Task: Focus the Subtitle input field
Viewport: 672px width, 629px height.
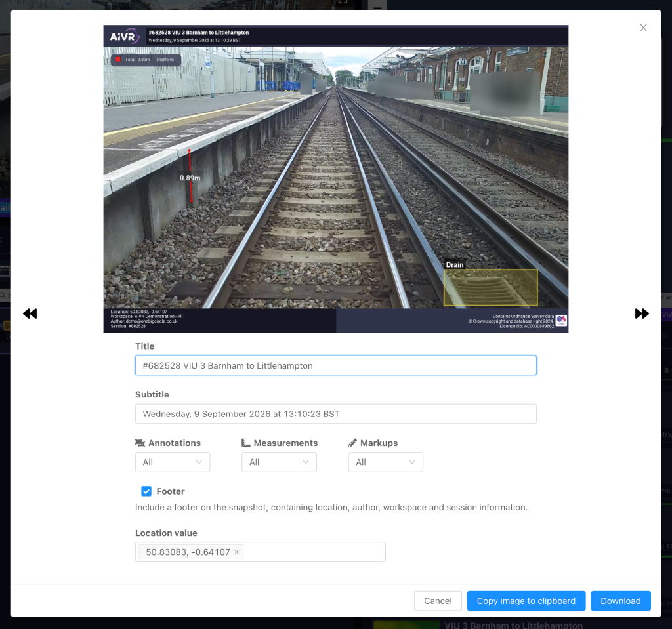Action: click(x=336, y=414)
